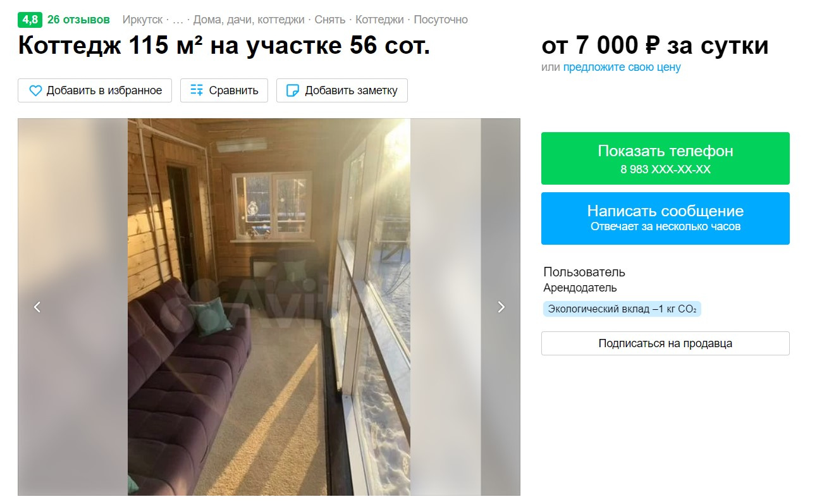829x504 pixels.
Task: Click Подписаться на продавца button
Action: click(665, 343)
